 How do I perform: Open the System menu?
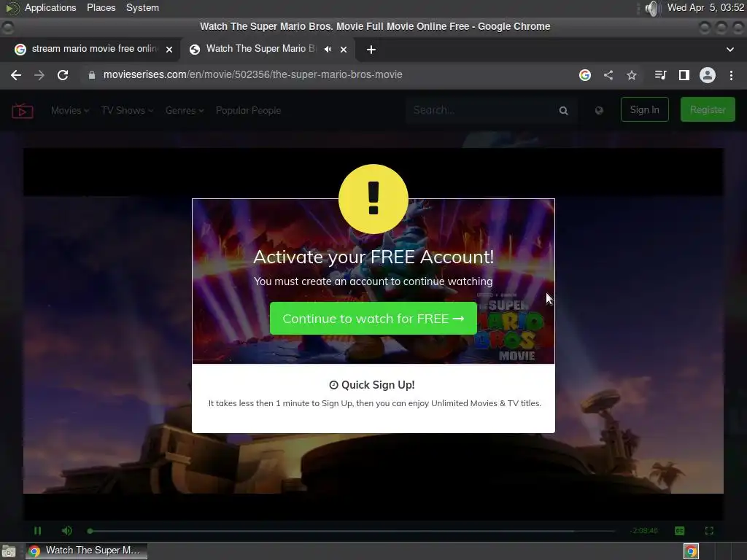click(x=142, y=7)
